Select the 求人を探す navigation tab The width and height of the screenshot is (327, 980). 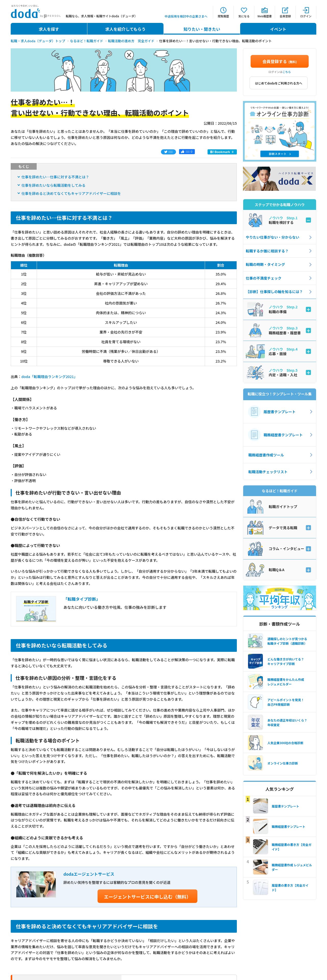point(49,29)
